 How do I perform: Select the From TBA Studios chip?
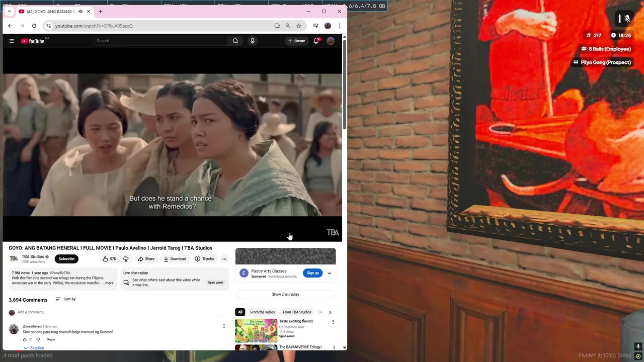point(297,312)
